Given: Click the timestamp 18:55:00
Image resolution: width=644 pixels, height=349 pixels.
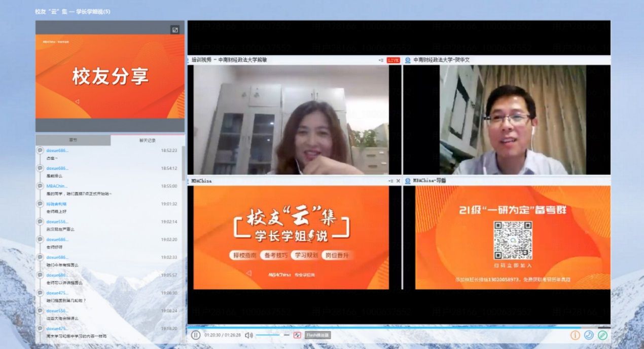Looking at the screenshot, I should [169, 186].
